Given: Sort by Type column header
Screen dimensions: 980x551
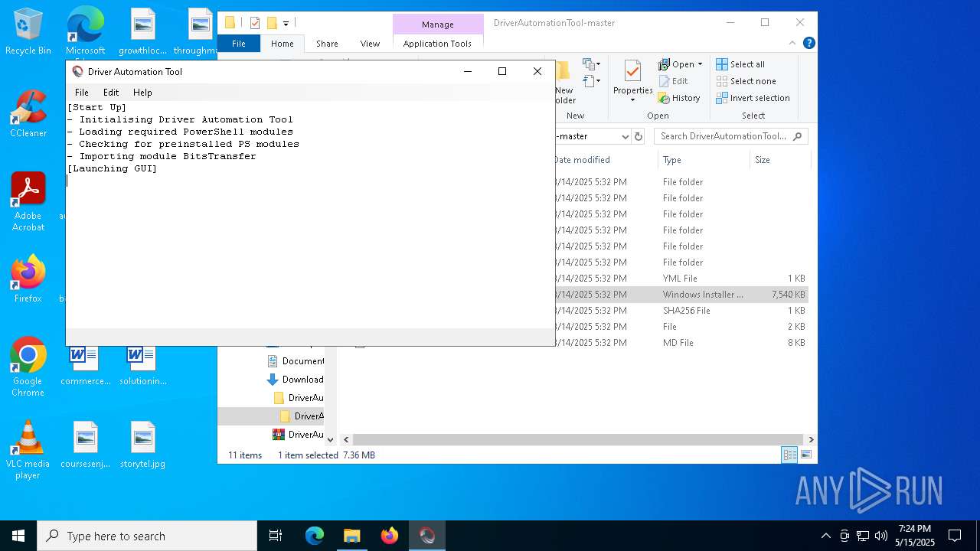Looking at the screenshot, I should [703, 160].
